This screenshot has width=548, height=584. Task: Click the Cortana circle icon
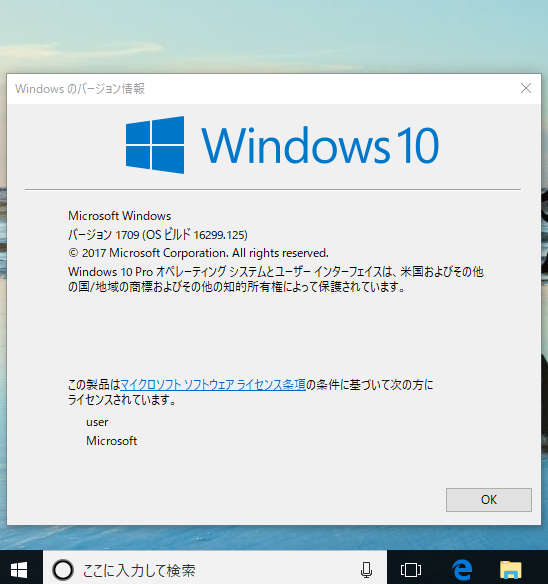(63, 570)
